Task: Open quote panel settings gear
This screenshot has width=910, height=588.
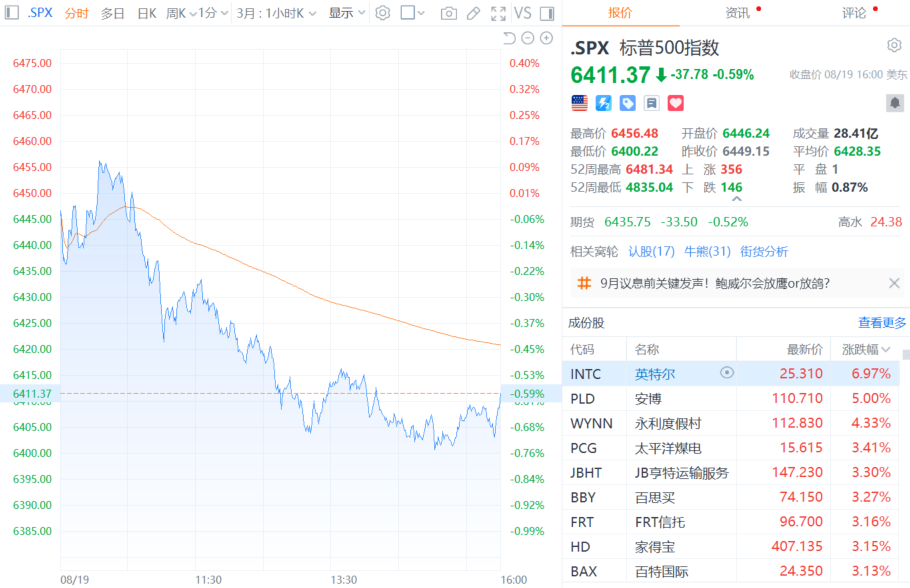Action: click(x=894, y=45)
